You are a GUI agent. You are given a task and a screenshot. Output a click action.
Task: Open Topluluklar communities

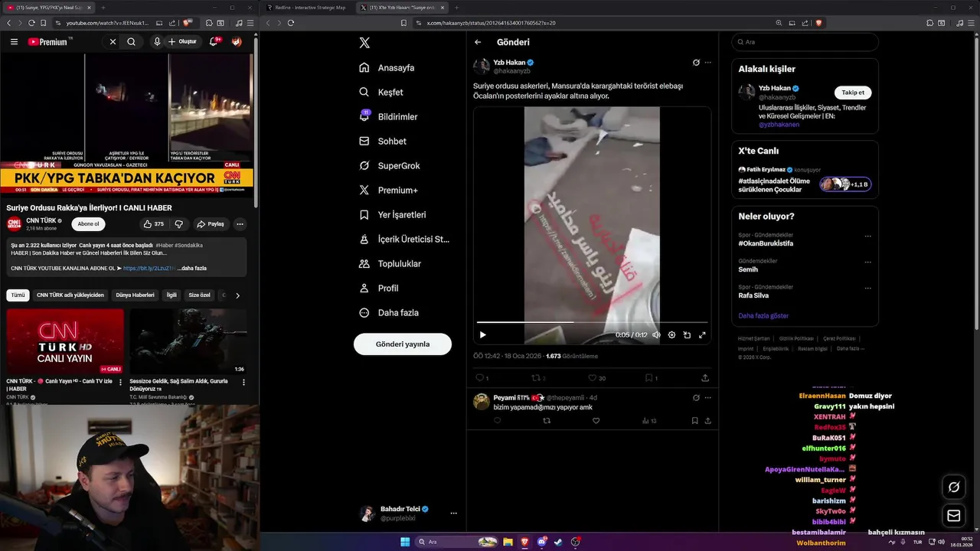pos(390,263)
